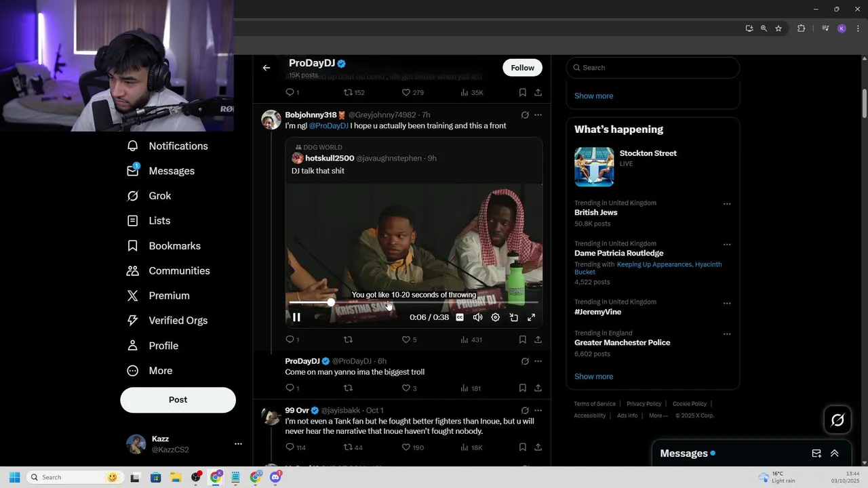This screenshot has height=488, width=868.
Task: Toggle video closed captions
Action: tap(460, 317)
